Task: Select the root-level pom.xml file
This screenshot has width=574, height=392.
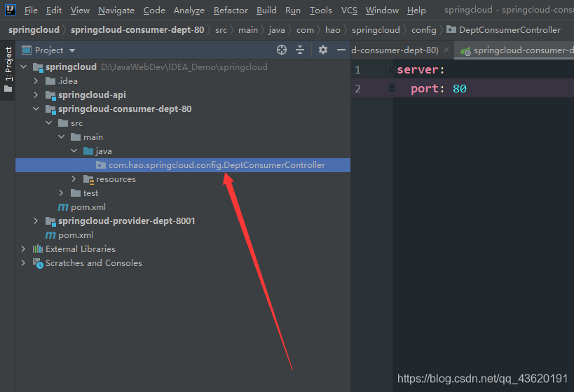Action: (x=183, y=234)
